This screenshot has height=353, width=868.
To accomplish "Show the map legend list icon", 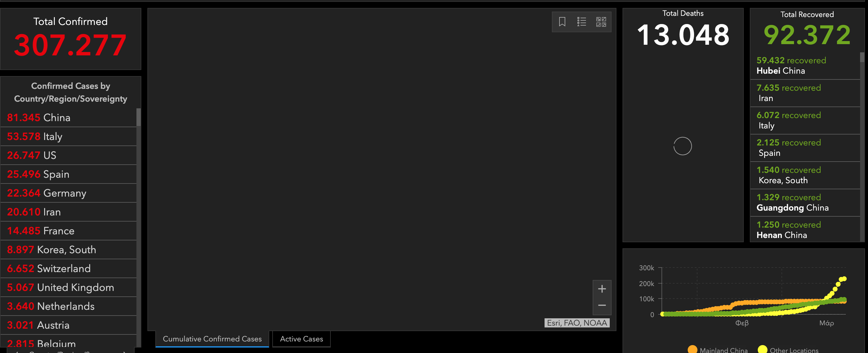I will point(581,22).
